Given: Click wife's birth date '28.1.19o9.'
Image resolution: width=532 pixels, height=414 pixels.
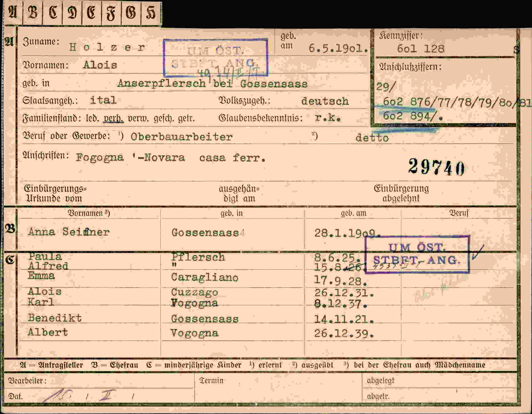Looking at the screenshot, I should pyautogui.click(x=347, y=233).
